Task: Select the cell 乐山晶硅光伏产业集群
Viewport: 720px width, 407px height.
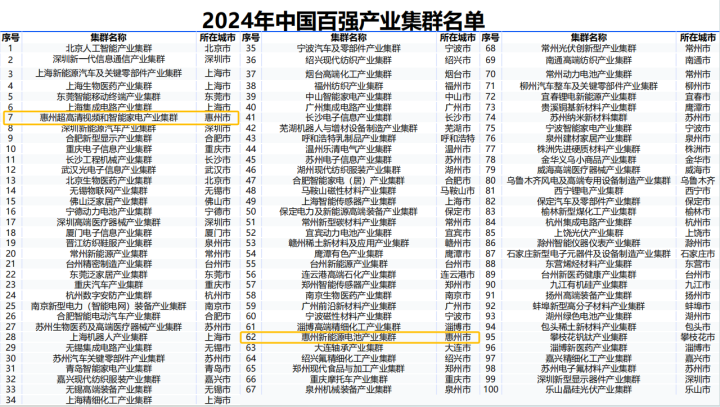Action: (x=589, y=390)
